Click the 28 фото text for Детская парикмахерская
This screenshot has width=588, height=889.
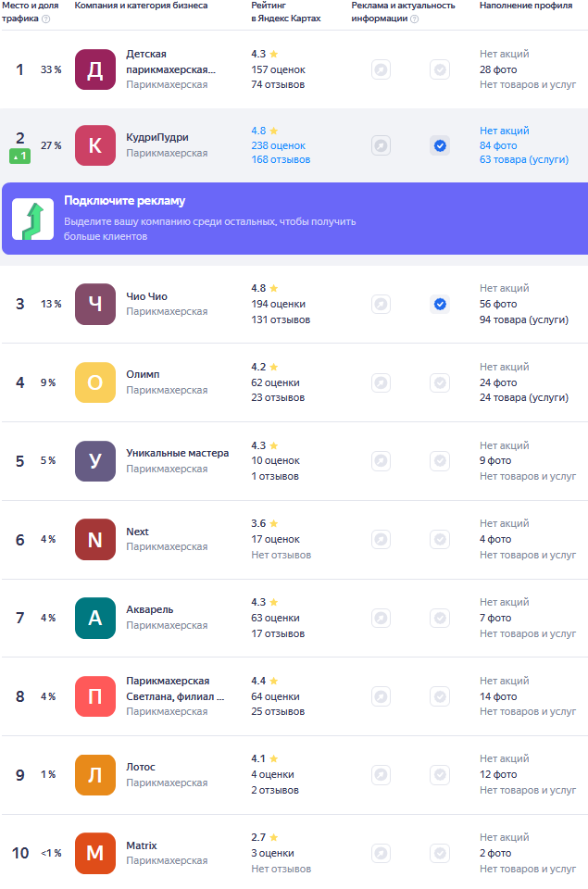tap(498, 69)
